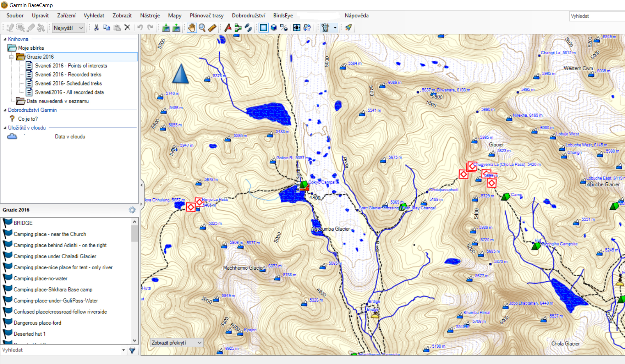The image size is (625, 364).
Task: Click the filter funnel icon
Action: coord(132,350)
